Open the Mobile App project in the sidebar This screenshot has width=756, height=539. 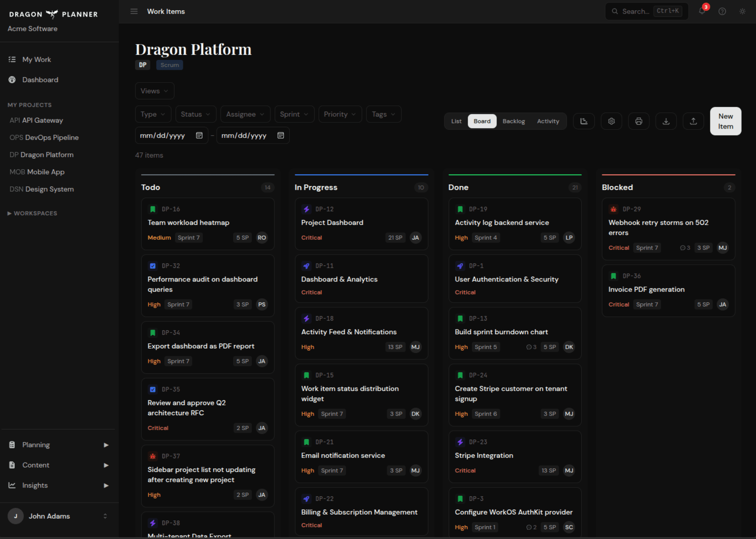click(37, 172)
